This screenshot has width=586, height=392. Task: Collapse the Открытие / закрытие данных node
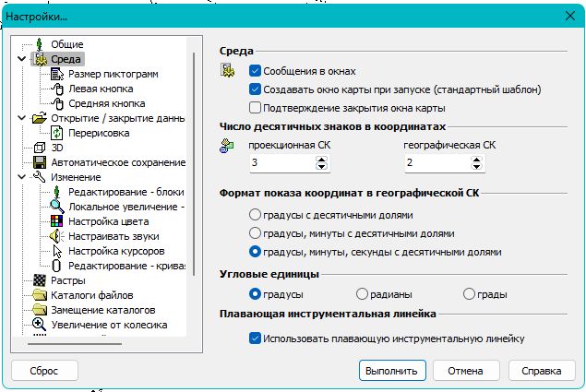[22, 118]
